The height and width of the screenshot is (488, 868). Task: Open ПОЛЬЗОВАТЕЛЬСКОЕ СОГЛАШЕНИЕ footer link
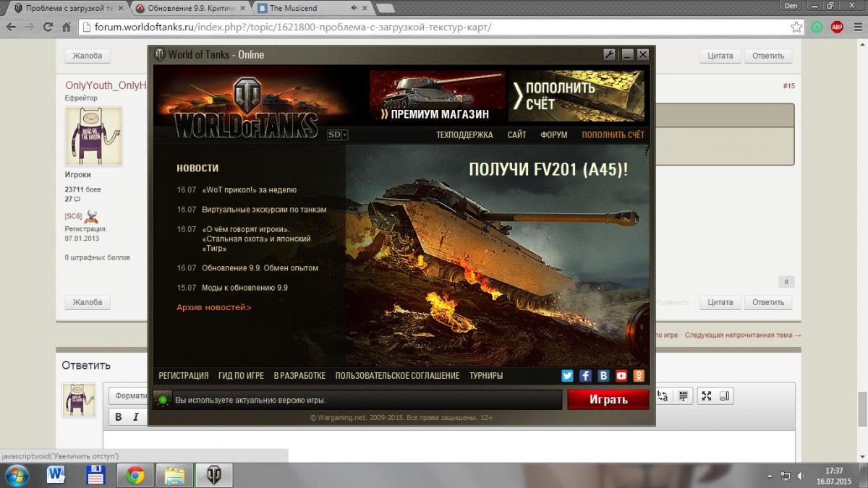(x=397, y=375)
